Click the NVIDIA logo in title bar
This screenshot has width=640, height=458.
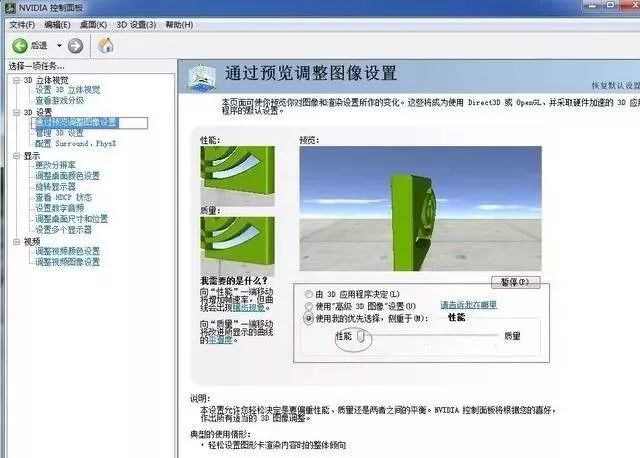(10, 7)
